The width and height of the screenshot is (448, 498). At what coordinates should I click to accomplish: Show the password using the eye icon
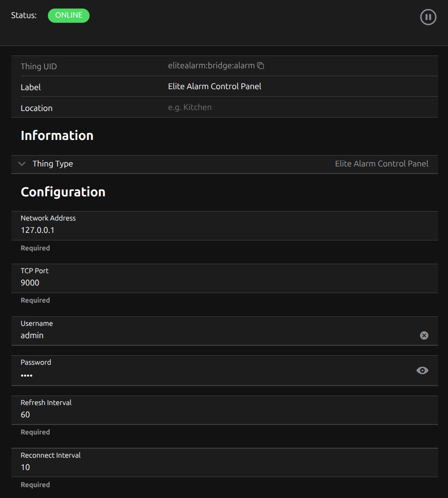422,370
